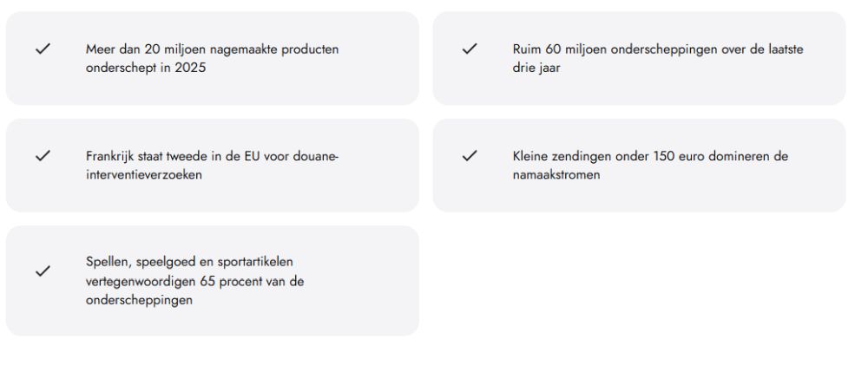Click the checkmark beside Kleine zendingen item

470,156
